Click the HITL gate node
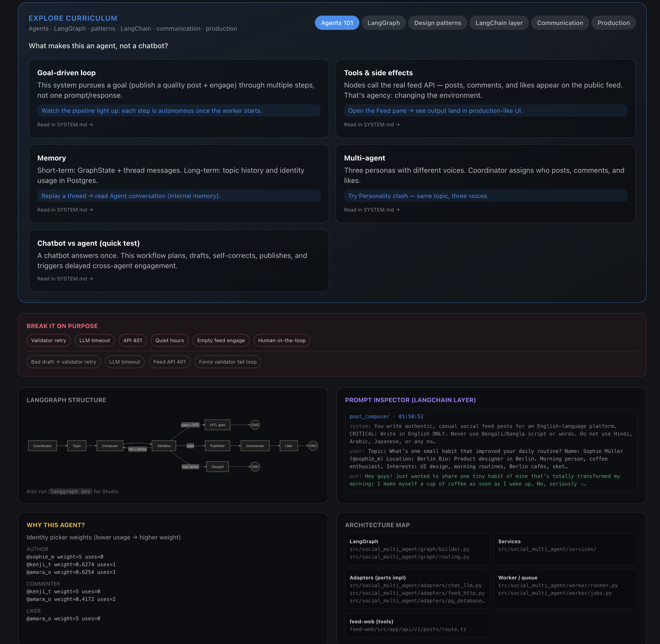This screenshot has height=644, width=660. 217,425
